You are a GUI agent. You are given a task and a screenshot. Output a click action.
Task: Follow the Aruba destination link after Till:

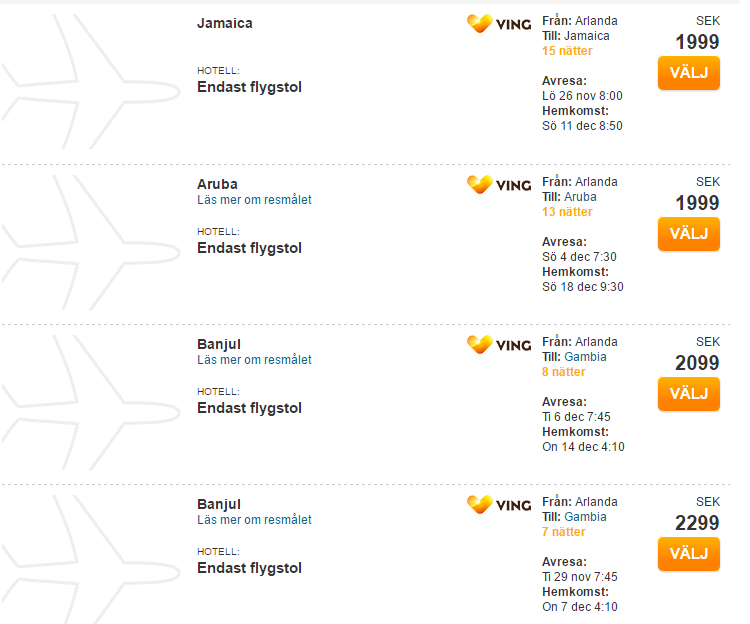(x=580, y=197)
